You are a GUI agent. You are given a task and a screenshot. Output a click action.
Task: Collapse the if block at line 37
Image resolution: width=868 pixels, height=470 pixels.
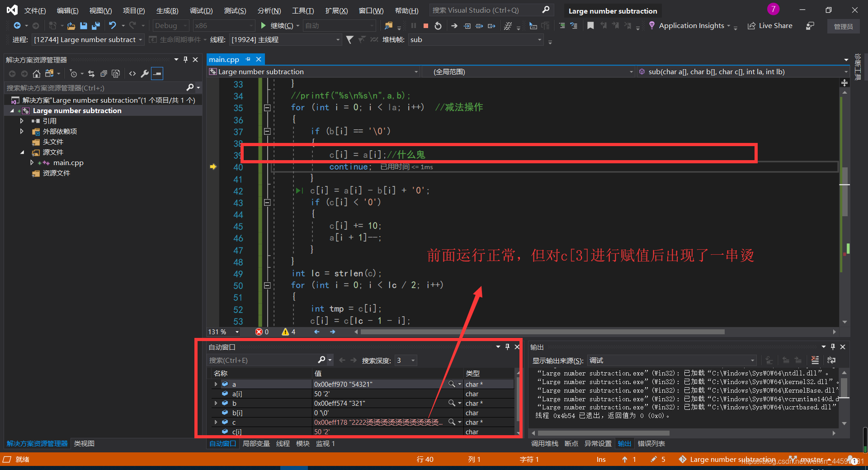click(x=267, y=131)
